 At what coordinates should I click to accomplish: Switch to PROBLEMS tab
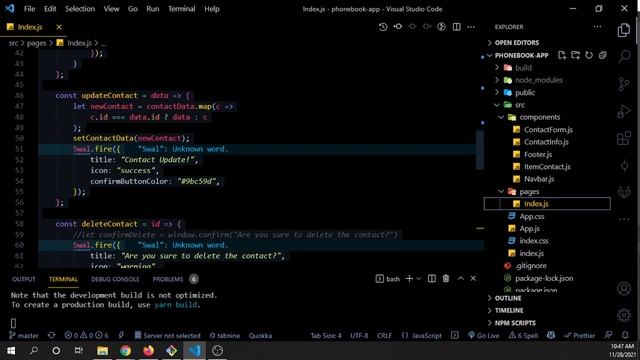(x=168, y=279)
